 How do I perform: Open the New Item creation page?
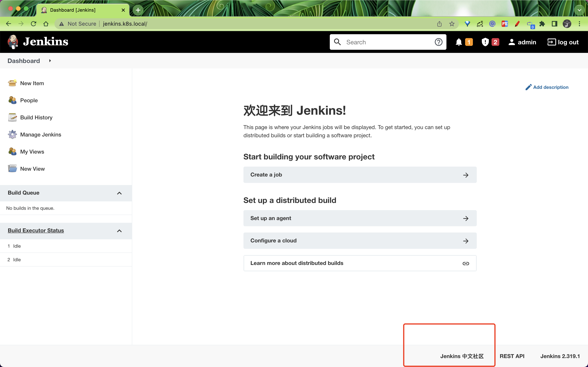[x=12, y=83]
